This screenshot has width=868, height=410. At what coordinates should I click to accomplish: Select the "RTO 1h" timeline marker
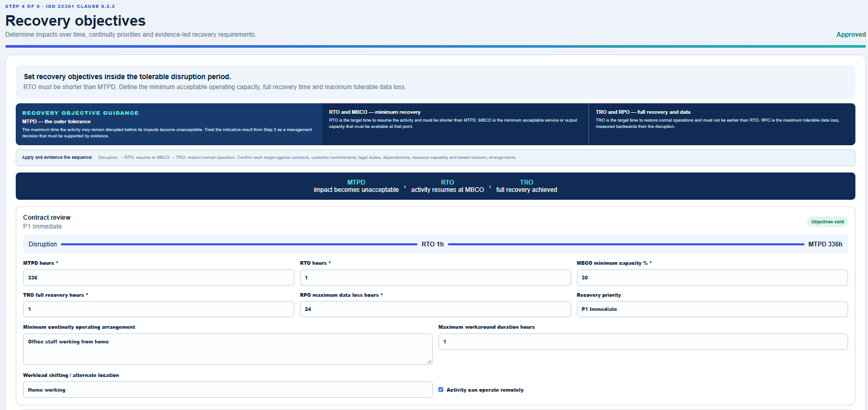433,244
